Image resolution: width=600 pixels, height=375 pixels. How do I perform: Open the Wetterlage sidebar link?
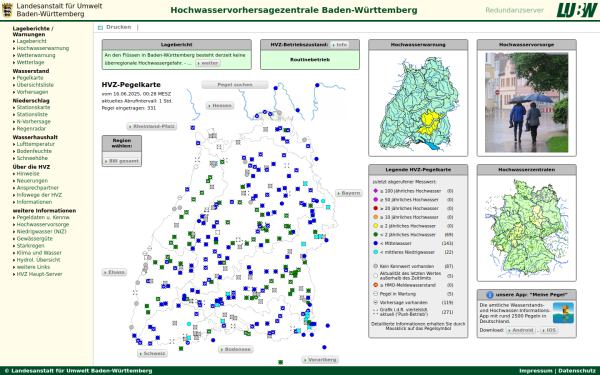(30, 62)
